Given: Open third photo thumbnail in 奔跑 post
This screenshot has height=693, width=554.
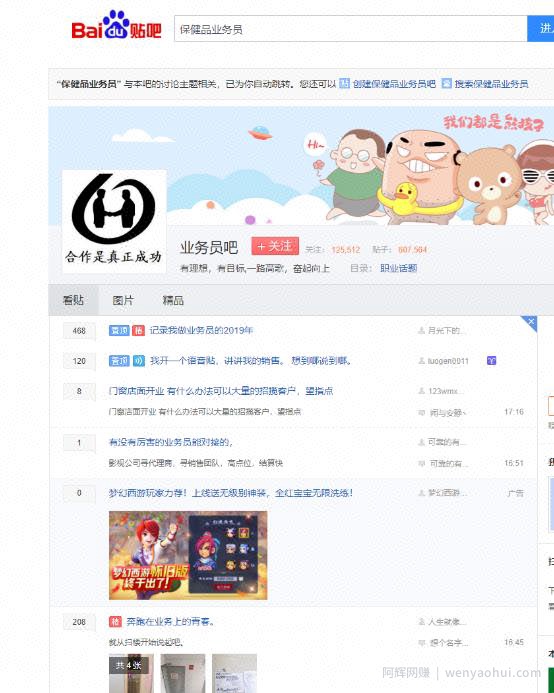Looking at the screenshot, I should click(x=234, y=673).
